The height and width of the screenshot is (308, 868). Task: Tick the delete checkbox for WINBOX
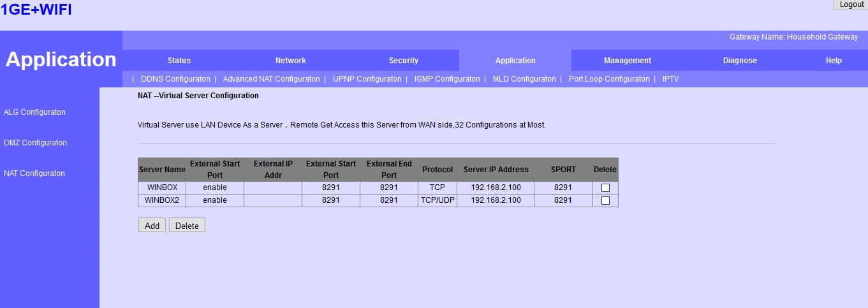coord(605,188)
